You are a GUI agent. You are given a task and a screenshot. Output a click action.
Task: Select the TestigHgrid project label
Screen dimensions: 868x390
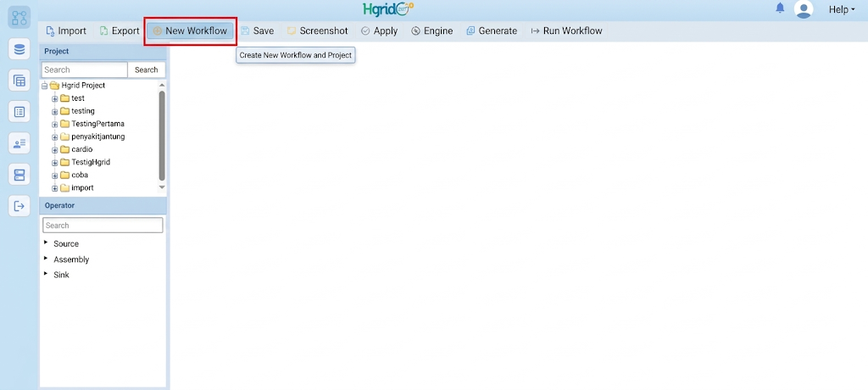pyautogui.click(x=91, y=162)
